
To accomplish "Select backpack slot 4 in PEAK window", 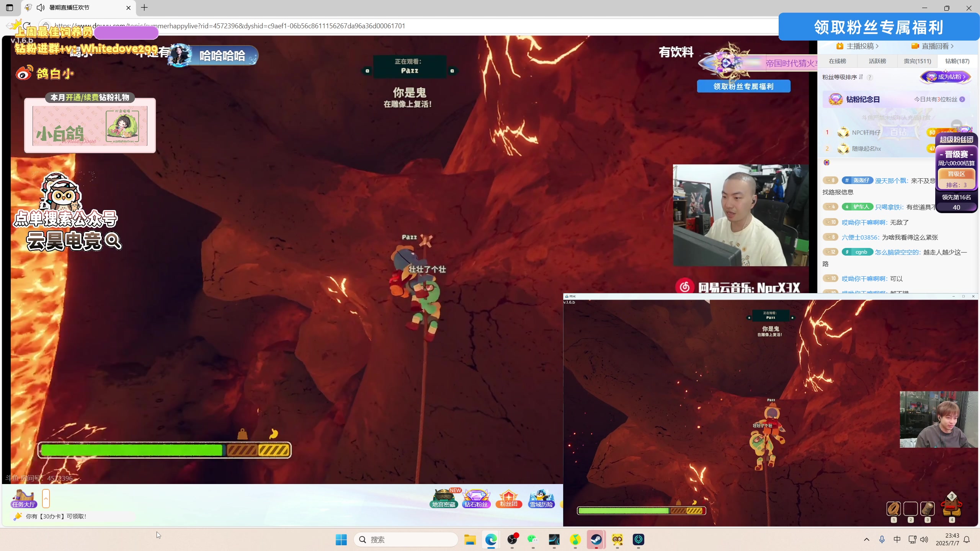I will (x=952, y=506).
